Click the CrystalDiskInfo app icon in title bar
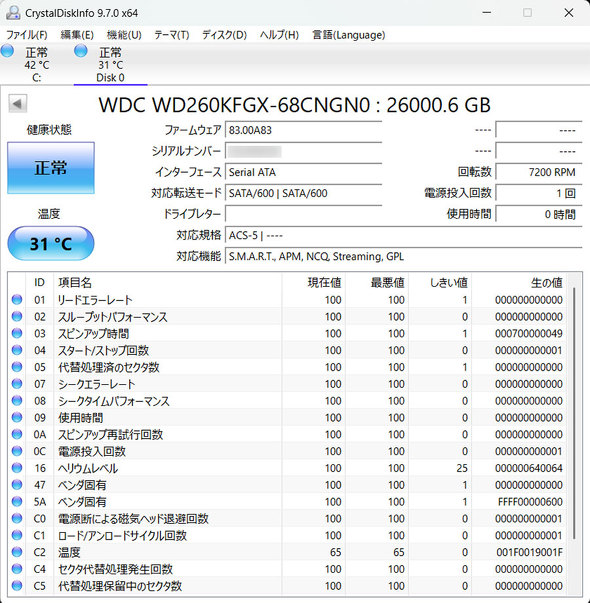Screen dimensions: 590x603 [13, 13]
